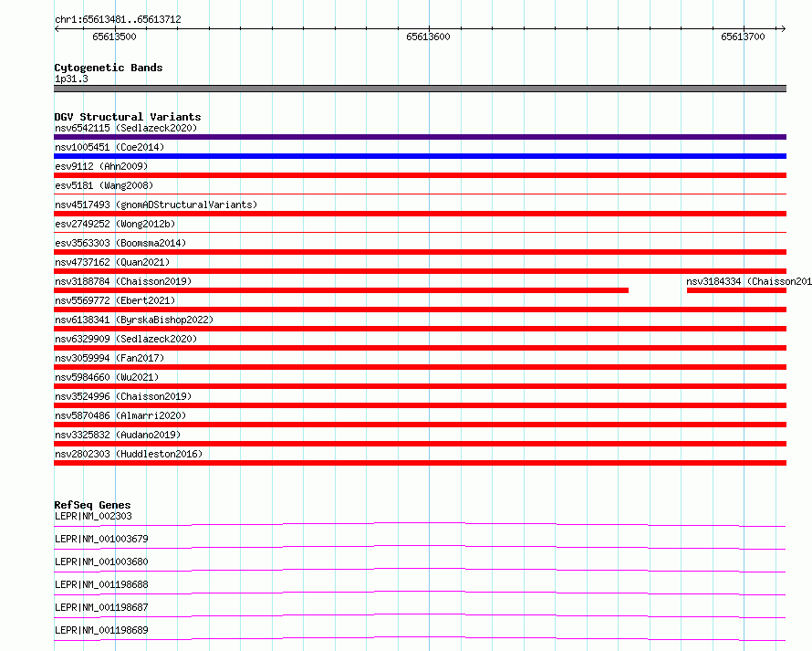
Task: Open variant nsv2802303 (Huddleston2016) label
Action: 129,454
